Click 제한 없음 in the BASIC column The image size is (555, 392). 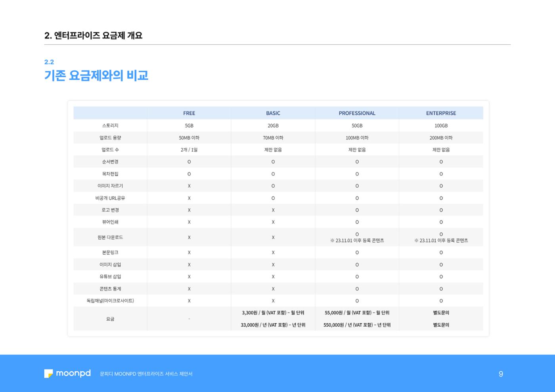273,150
